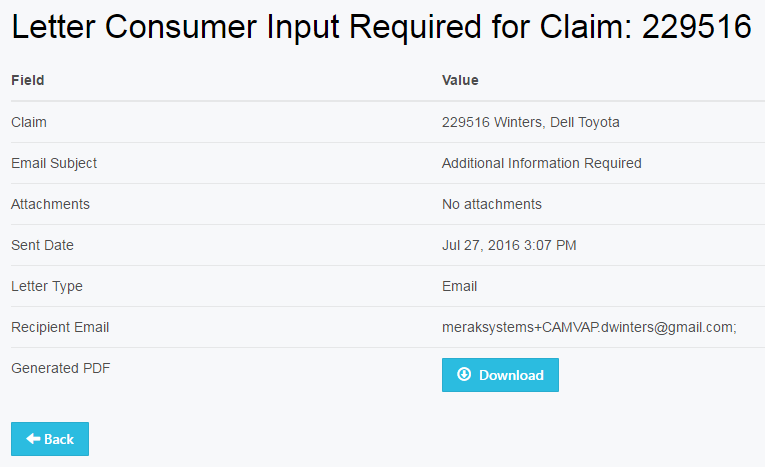Screen dimensions: 765x467
Task: Click the Field column header
Action: 28,80
